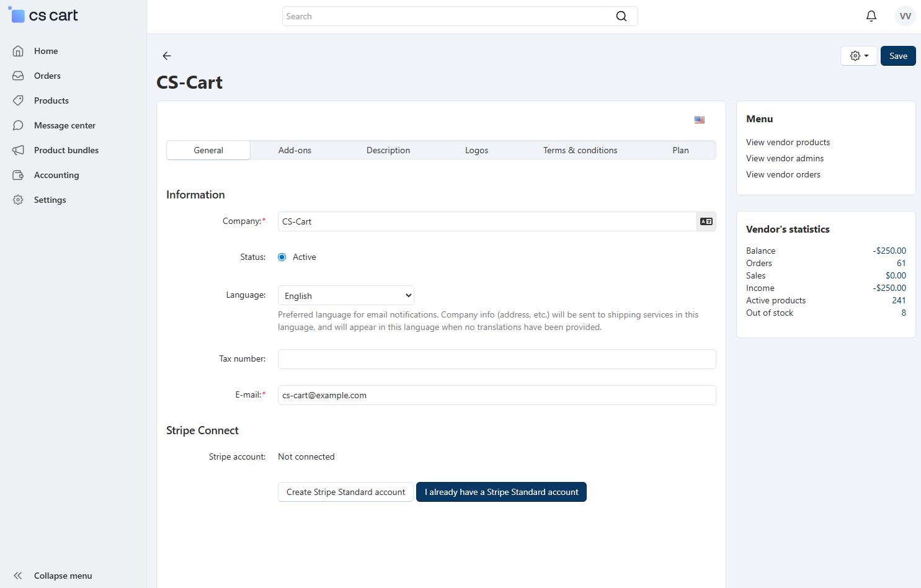Screen dimensions: 921x588
Task: Open View vendor products link
Action: tap(788, 142)
